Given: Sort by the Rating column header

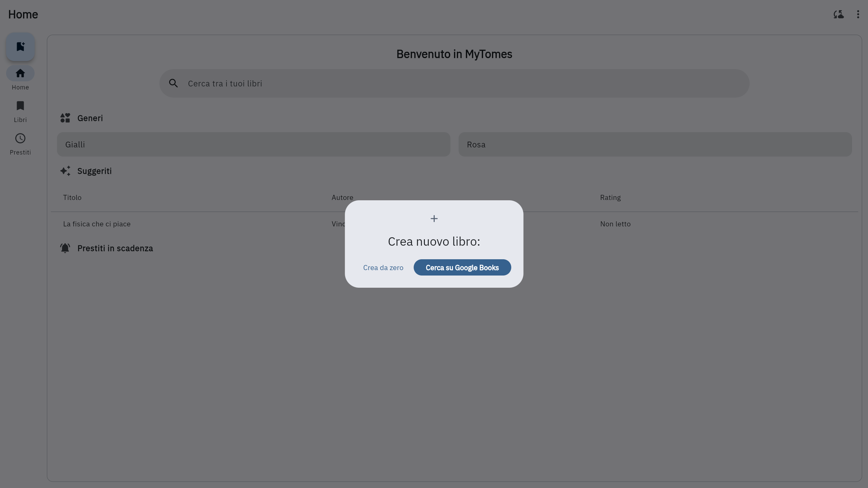Looking at the screenshot, I should tap(610, 198).
